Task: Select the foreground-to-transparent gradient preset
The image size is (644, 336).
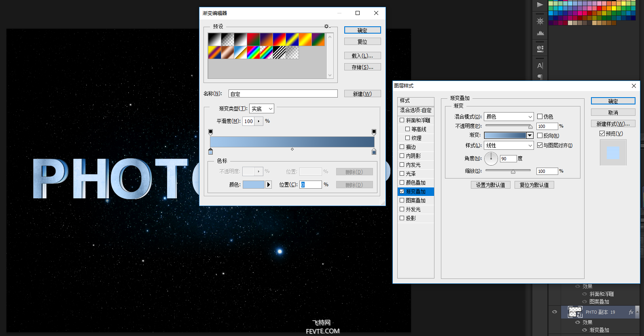Action: click(x=227, y=40)
